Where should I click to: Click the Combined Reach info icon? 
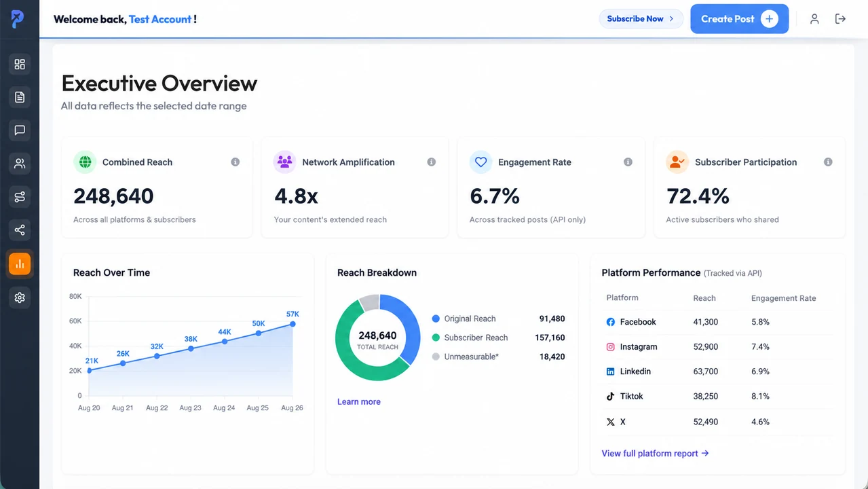(235, 162)
